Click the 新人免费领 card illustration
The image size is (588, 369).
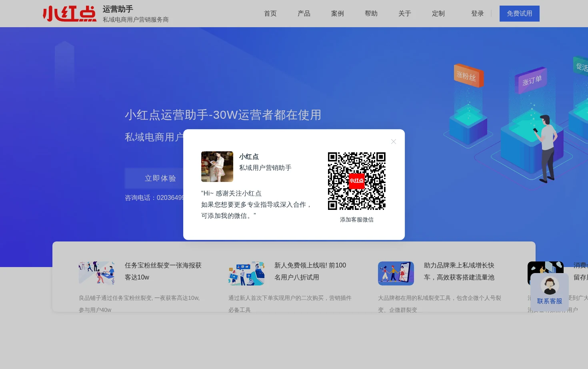click(x=246, y=273)
